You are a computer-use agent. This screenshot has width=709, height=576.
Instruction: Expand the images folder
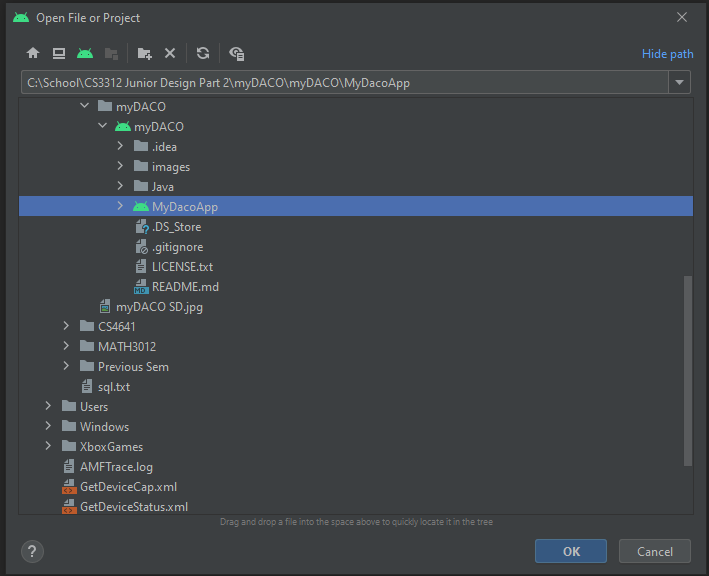[x=120, y=165]
